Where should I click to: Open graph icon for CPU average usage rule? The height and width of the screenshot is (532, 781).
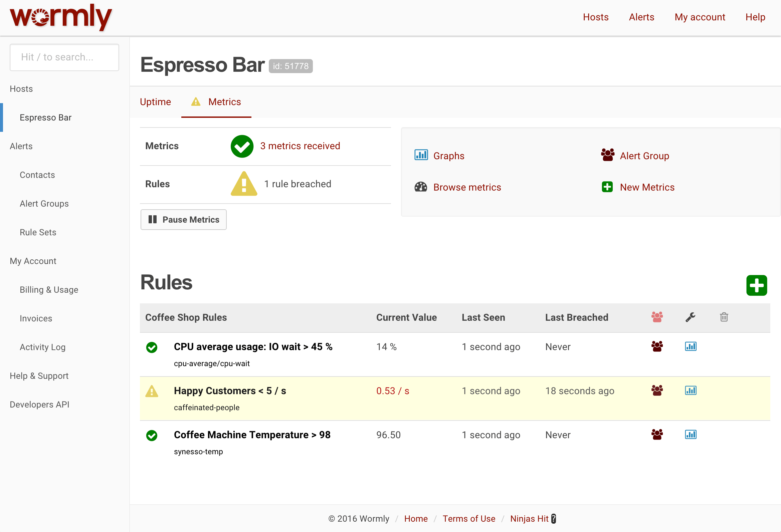(x=690, y=346)
